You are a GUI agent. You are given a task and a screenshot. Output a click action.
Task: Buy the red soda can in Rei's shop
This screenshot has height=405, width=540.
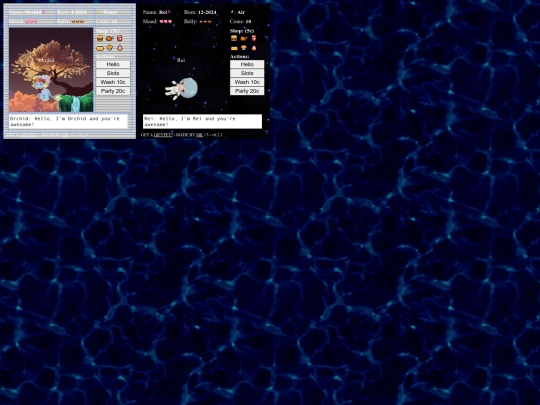point(254,38)
